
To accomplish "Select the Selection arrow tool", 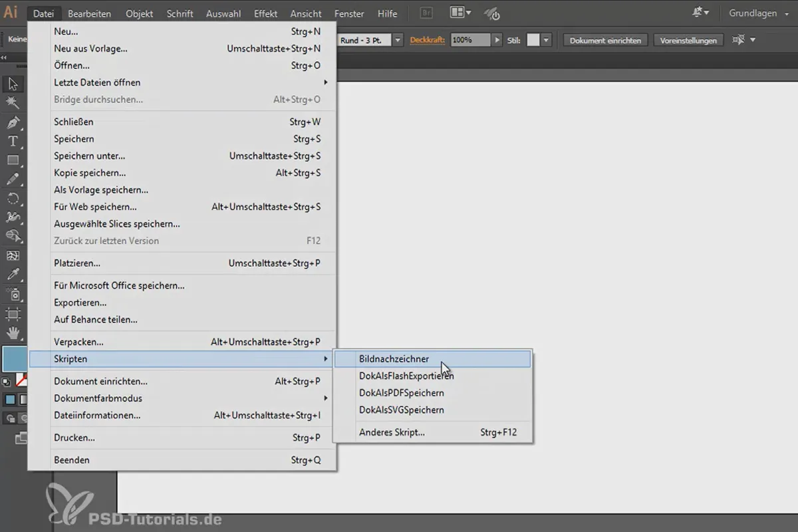I will (x=13, y=84).
